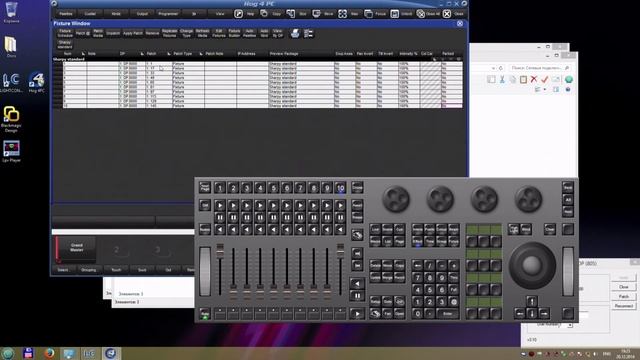640x360 pixels.
Task: Click the main Go play button
Action: [357, 314]
